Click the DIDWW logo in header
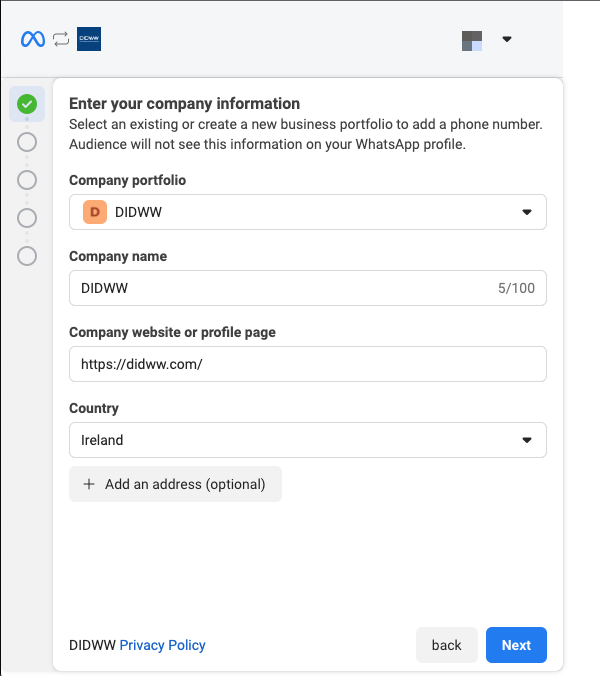Image resolution: width=600 pixels, height=676 pixels. pos(89,39)
